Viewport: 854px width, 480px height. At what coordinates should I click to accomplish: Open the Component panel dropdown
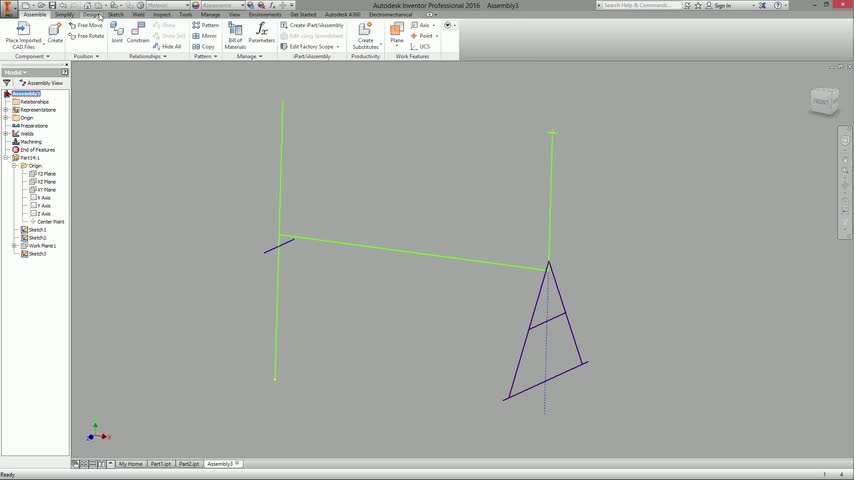point(32,56)
